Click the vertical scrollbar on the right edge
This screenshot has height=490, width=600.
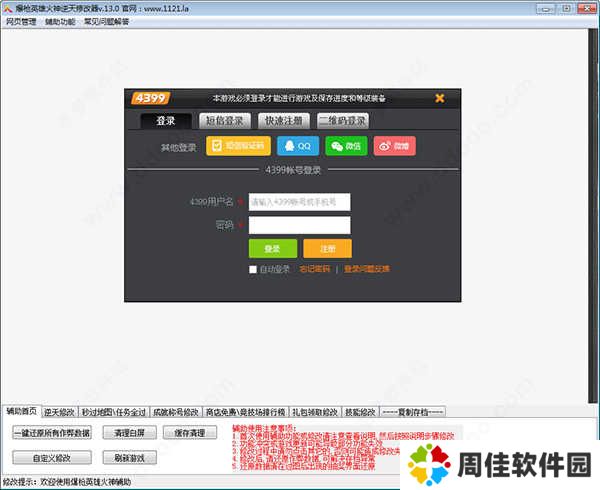pos(593,214)
